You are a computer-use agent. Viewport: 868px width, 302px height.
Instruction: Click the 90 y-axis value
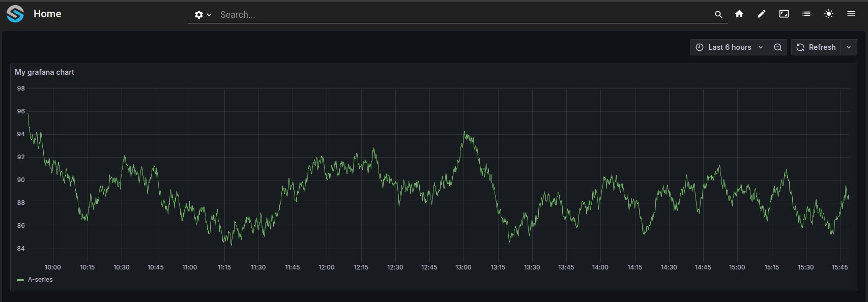[21, 180]
